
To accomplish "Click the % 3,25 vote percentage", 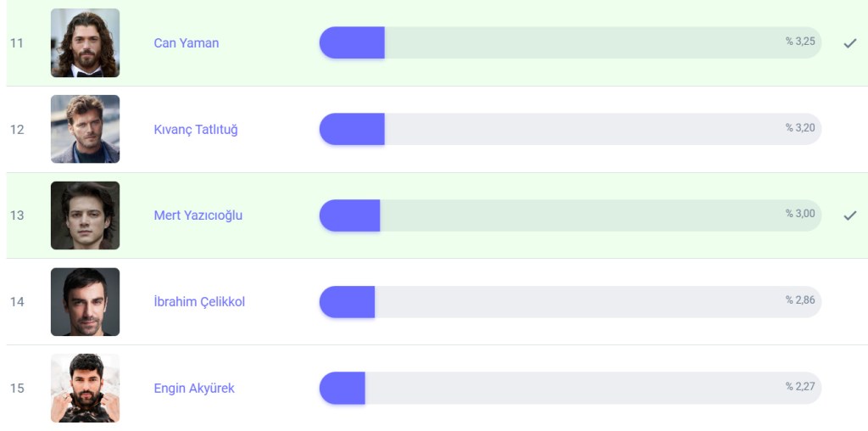I will (799, 42).
